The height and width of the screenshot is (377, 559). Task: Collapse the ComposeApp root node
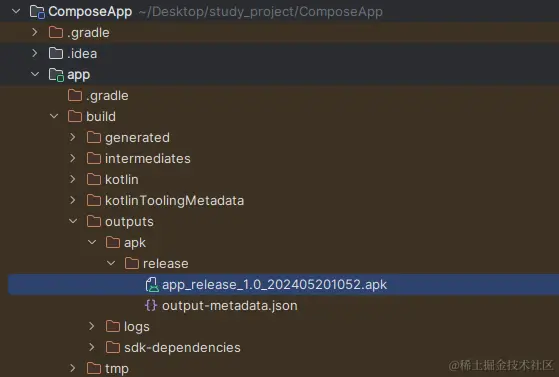(x=16, y=11)
